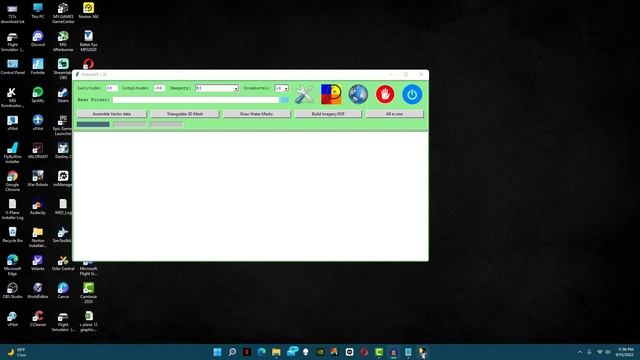640x360 pixels.
Task: Open File Explorer from taskbar
Action: [x=276, y=352]
